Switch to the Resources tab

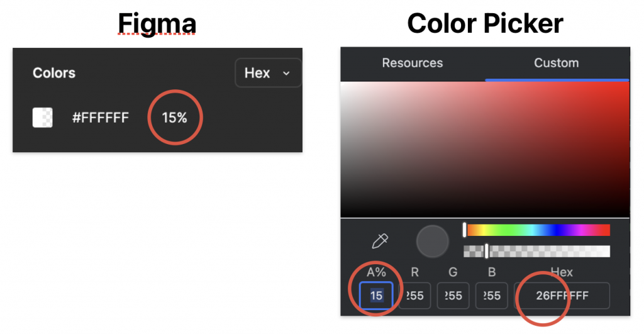[413, 63]
